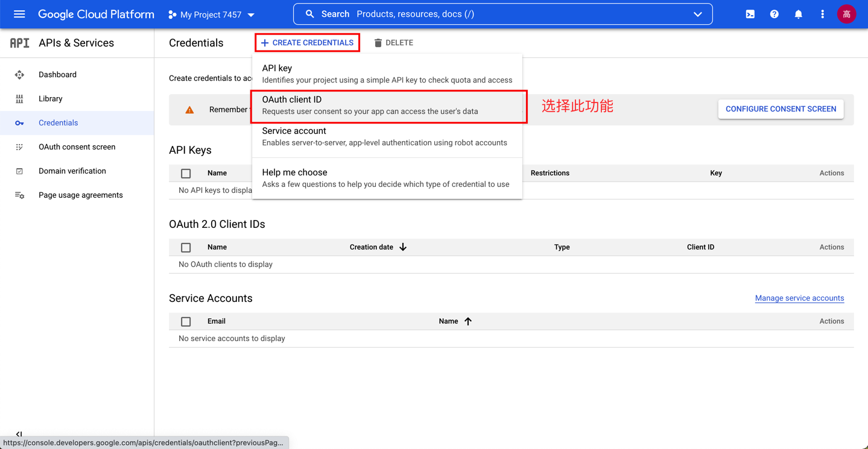Screen dimensions: 868x449
Task: Open the help question mark icon
Action: [774, 14]
